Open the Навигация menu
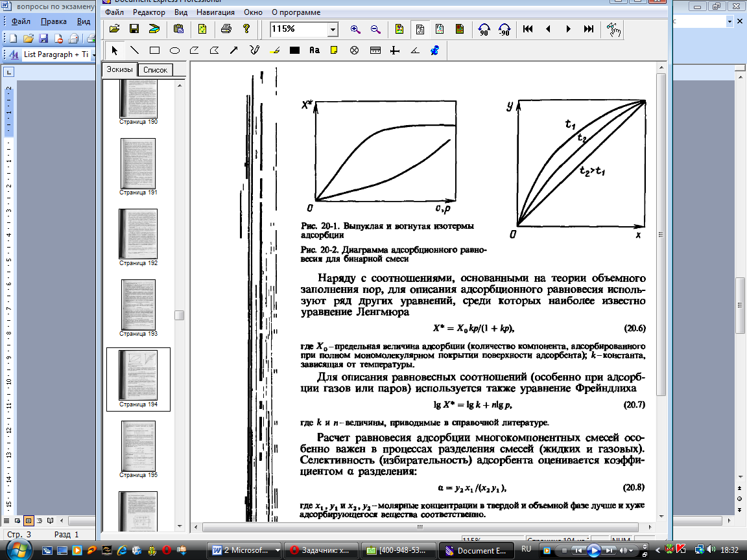The image size is (747, 560). pyautogui.click(x=215, y=12)
